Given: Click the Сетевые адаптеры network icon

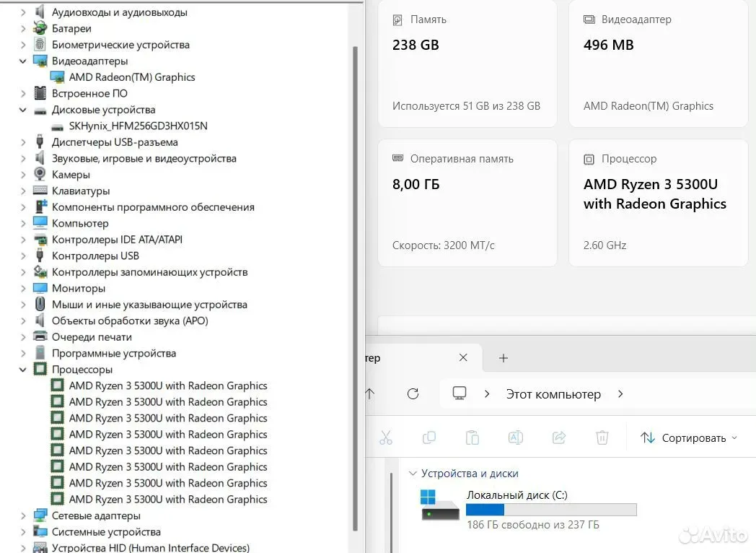Looking at the screenshot, I should click(x=40, y=515).
